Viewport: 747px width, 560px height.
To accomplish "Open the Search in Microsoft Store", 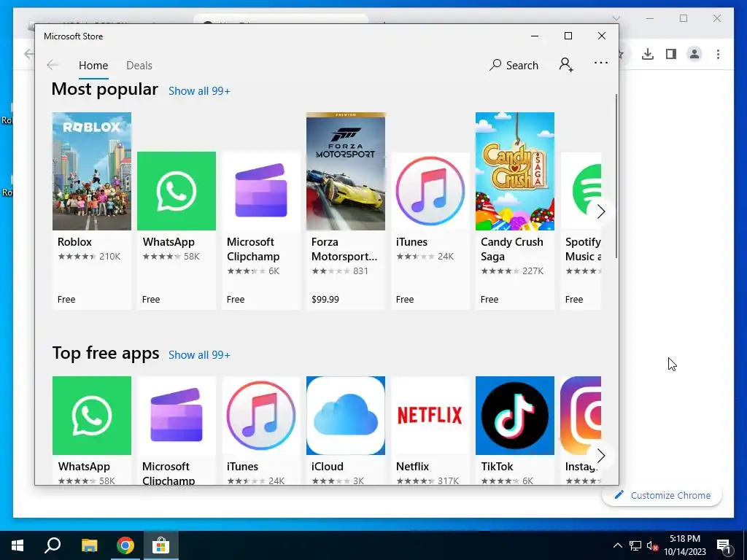I will (514, 65).
